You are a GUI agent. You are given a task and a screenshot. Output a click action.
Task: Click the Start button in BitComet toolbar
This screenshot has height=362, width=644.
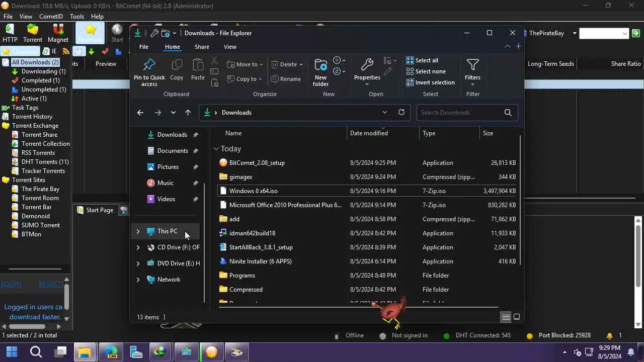click(117, 33)
